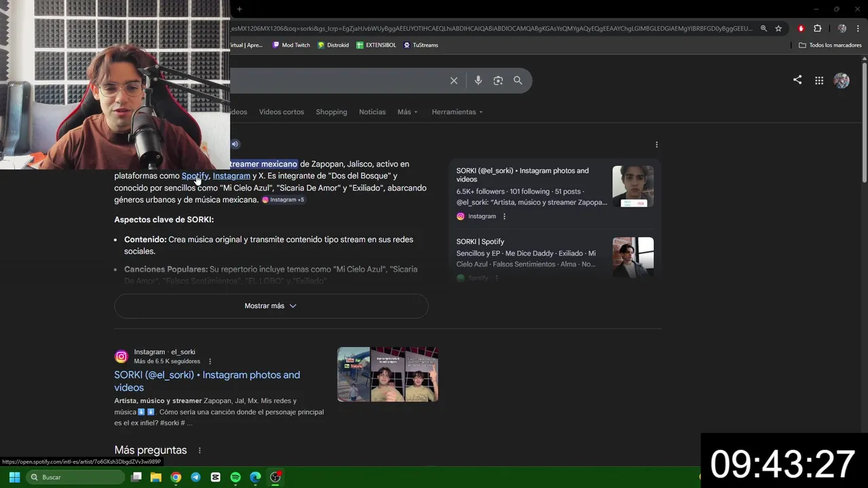Expand the Instagram +5 sources chip
Screen dimensions: 868x488
pos(283,200)
